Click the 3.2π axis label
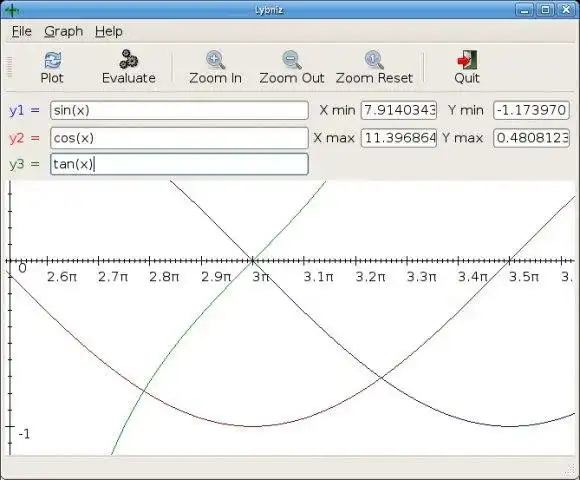This screenshot has width=580, height=480. (370, 277)
